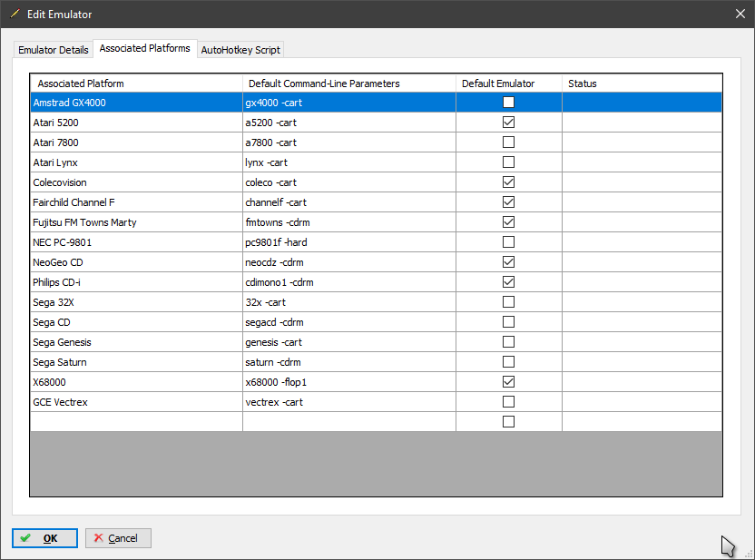This screenshot has width=755, height=560.
Task: Check default emulator for Atari 7800
Action: [x=508, y=142]
